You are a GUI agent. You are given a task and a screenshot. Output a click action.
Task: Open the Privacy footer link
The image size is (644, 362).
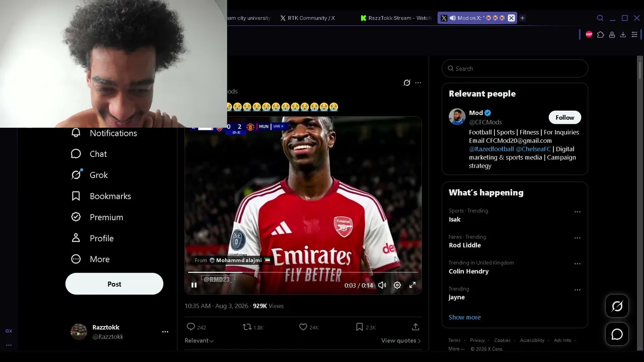(x=477, y=340)
